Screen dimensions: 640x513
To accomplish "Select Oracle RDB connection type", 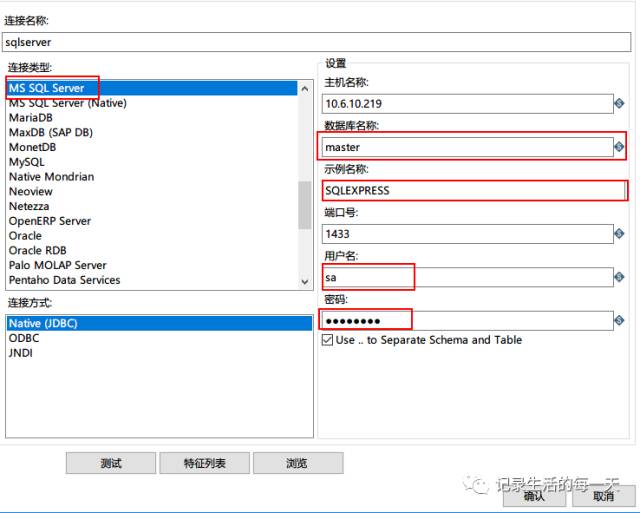I will tap(152, 250).
